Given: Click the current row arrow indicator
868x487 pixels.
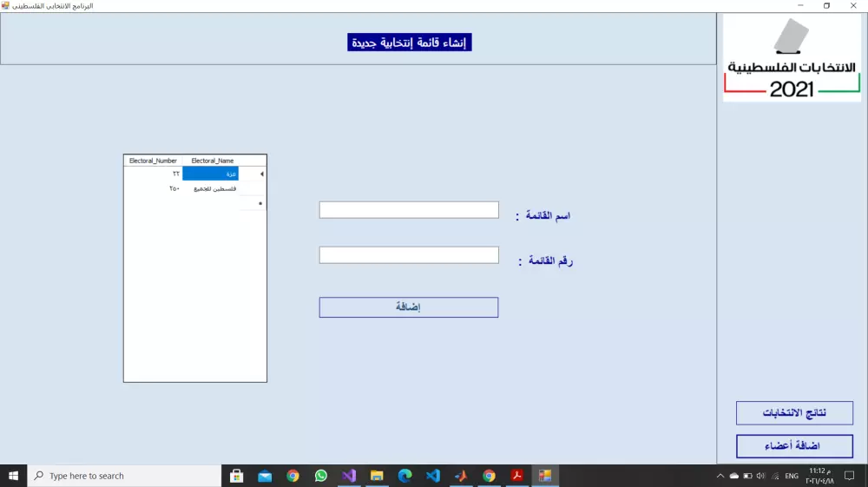Looking at the screenshot, I should pos(261,174).
